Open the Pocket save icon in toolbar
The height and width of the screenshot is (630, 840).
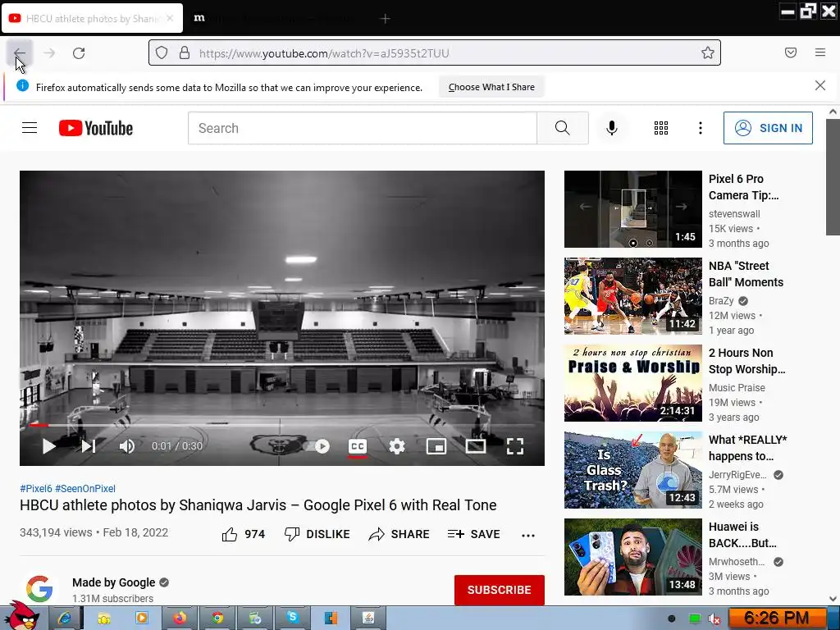tap(791, 52)
